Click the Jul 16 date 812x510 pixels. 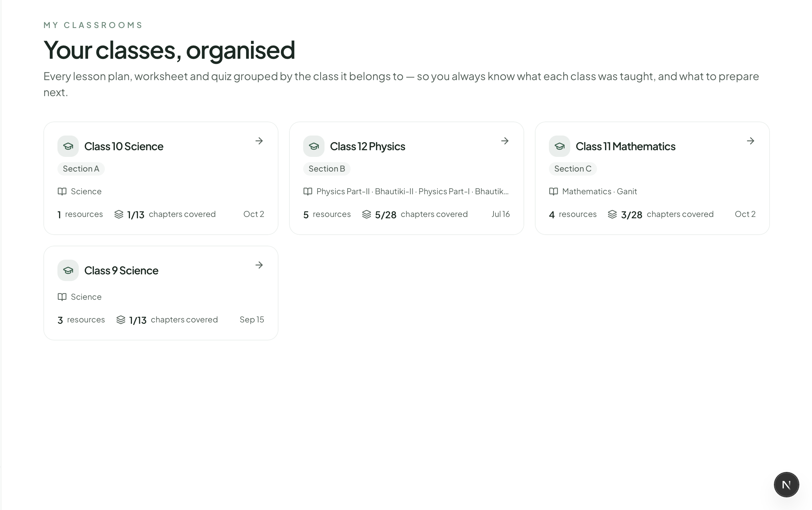500,214
